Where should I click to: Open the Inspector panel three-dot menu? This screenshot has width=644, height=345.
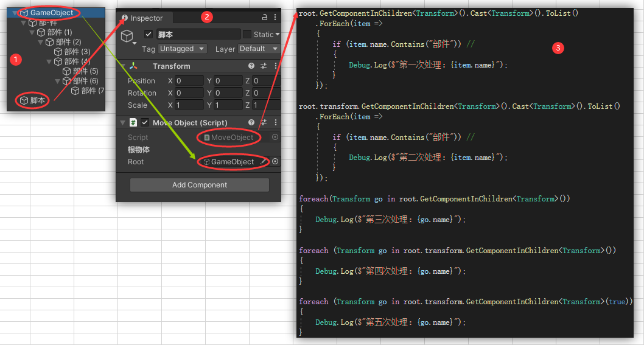[275, 17]
